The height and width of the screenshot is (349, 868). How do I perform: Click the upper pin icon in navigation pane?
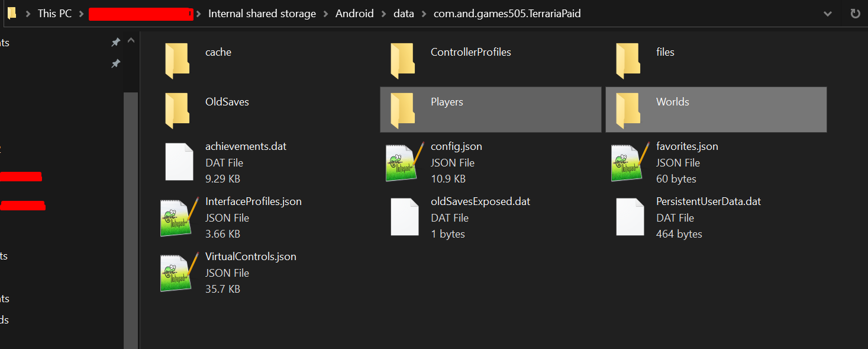(x=115, y=42)
